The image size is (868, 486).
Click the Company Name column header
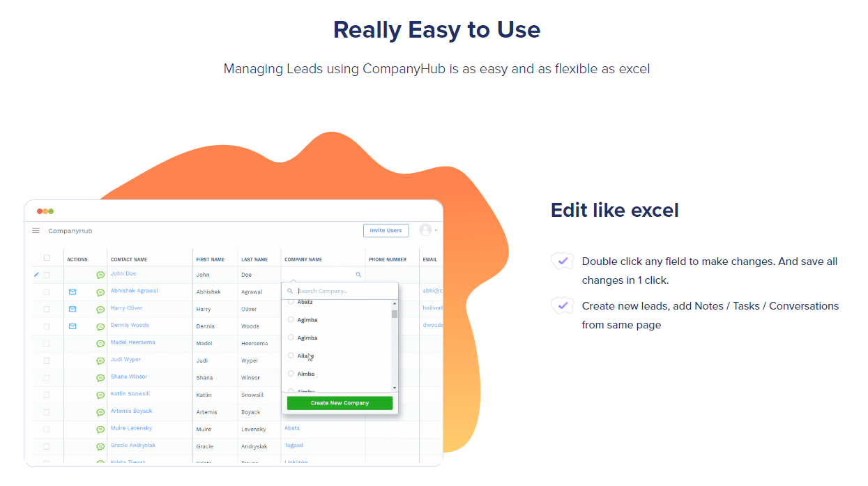[303, 259]
